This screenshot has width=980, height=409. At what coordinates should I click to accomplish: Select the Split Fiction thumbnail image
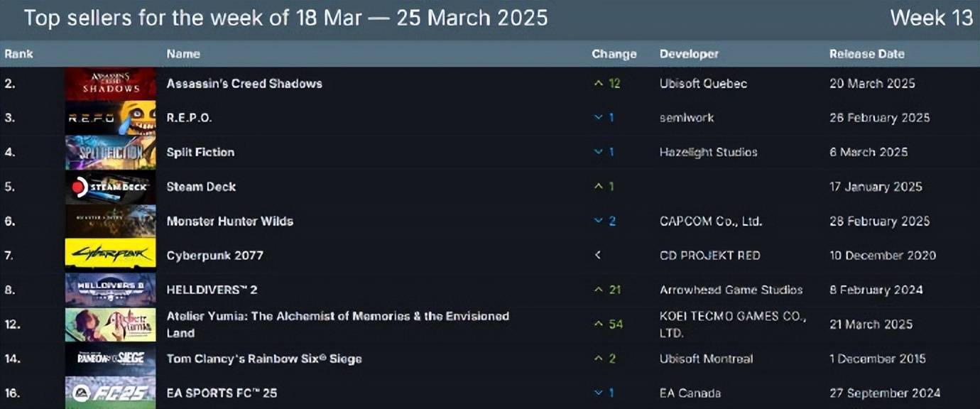click(110, 152)
